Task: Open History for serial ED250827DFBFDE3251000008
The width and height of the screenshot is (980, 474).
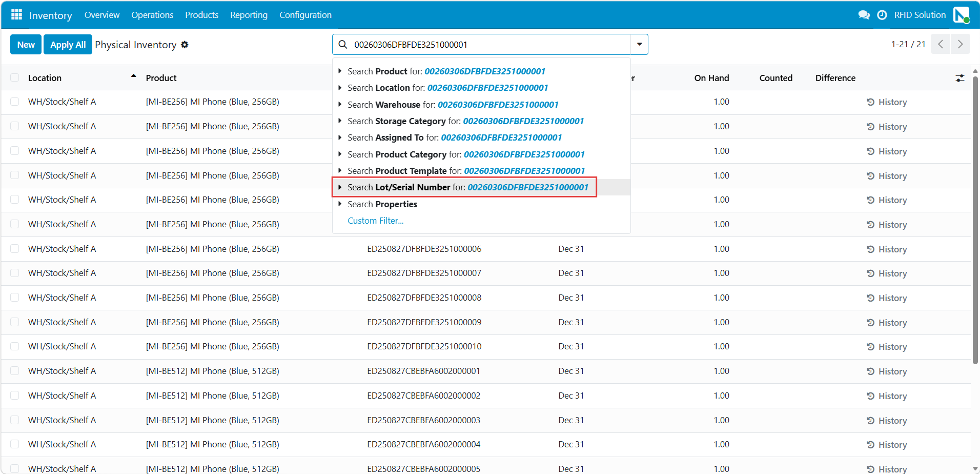Action: coord(887,298)
